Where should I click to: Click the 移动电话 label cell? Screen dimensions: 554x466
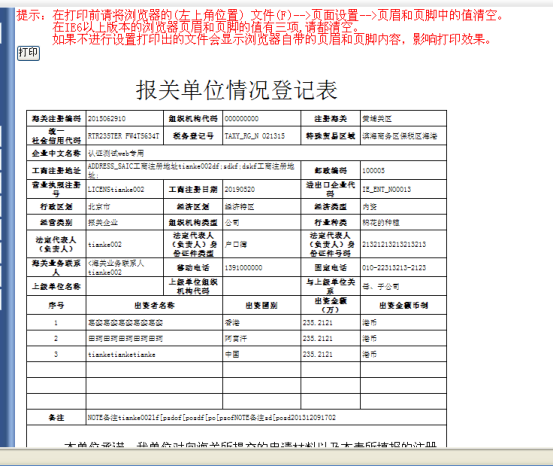[x=193, y=267]
